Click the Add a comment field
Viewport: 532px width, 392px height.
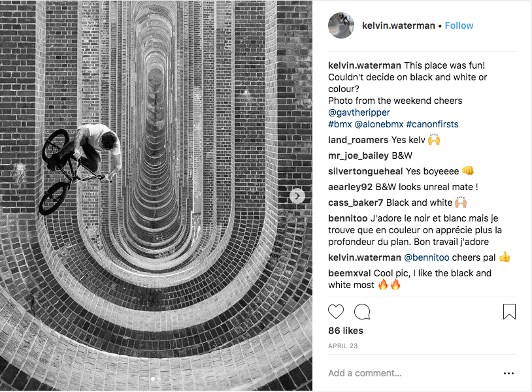[x=410, y=373]
